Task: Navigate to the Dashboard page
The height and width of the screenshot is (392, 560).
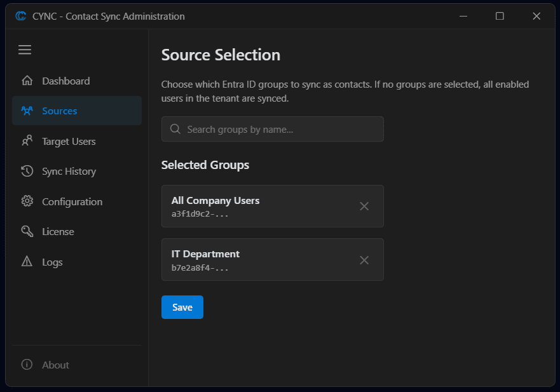Action: click(x=66, y=81)
